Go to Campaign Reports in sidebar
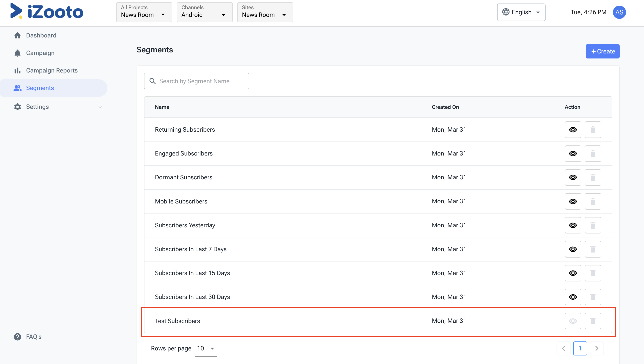 pos(52,71)
